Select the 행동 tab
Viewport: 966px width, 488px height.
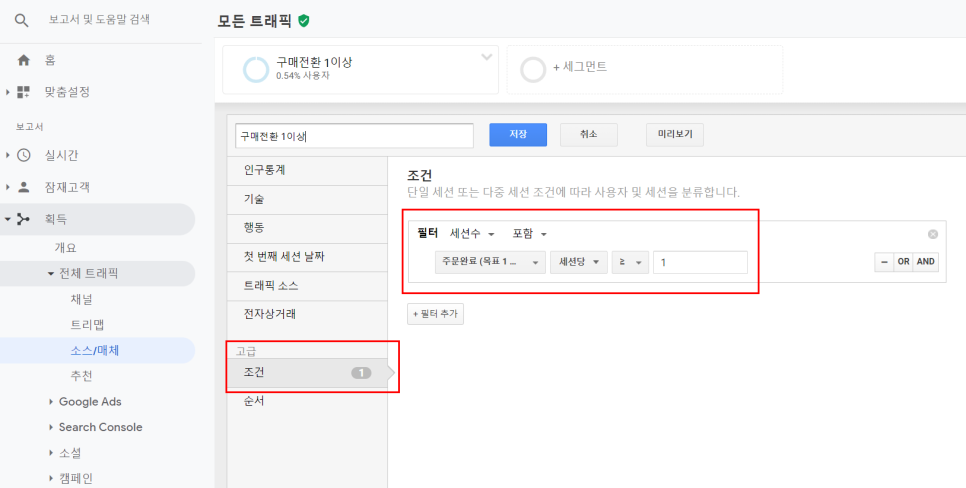[307, 228]
